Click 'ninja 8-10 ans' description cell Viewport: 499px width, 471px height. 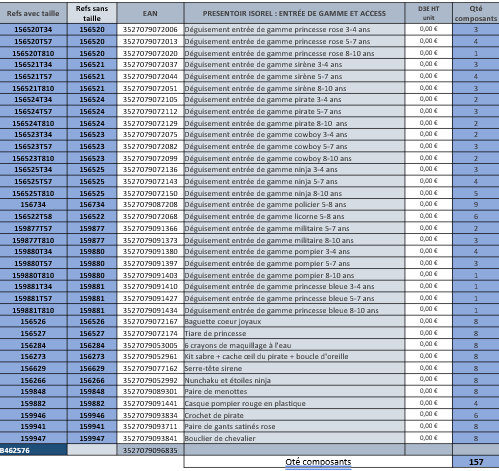coord(294,193)
